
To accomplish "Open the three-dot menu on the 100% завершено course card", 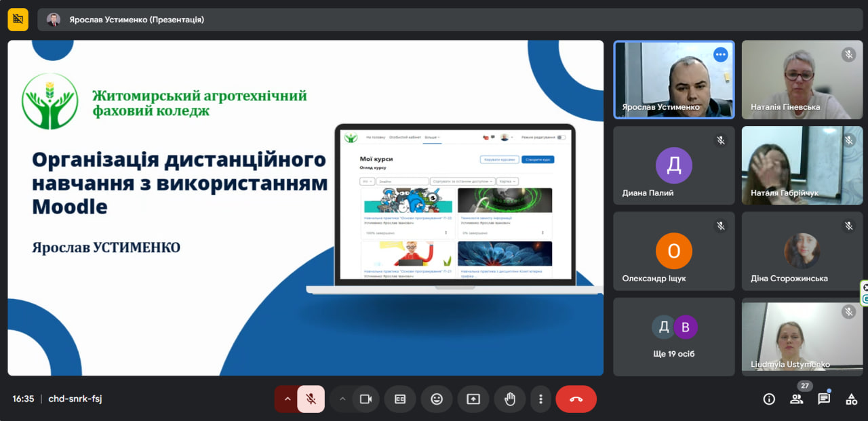I will tap(446, 233).
